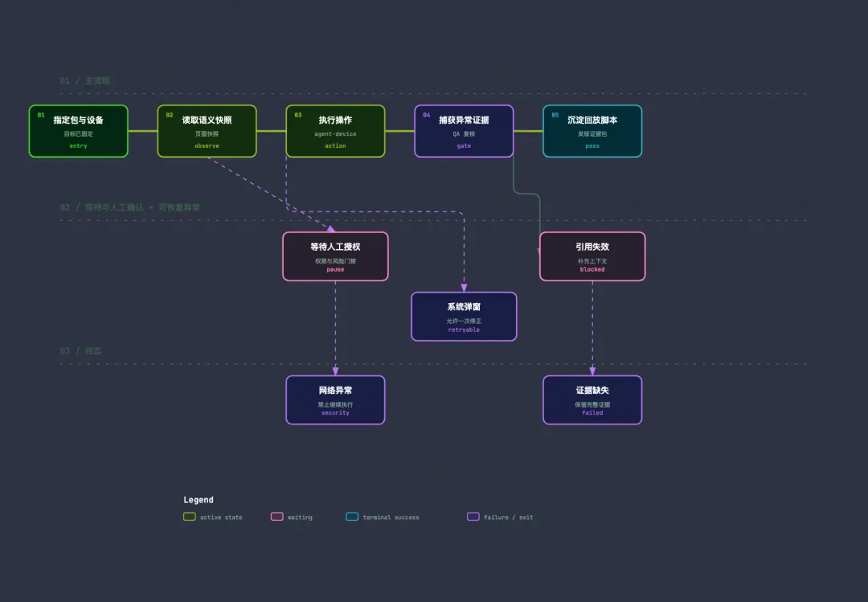Click the "pass" tag text
This screenshot has height=602, width=868.
click(592, 146)
